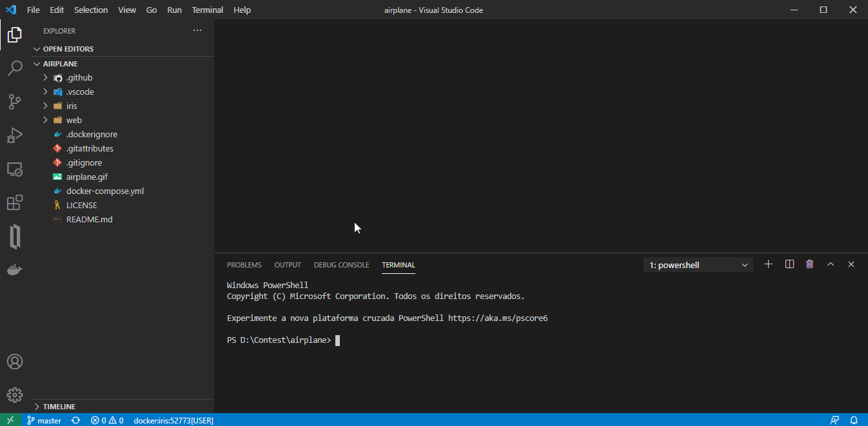Open the File menu

34,10
